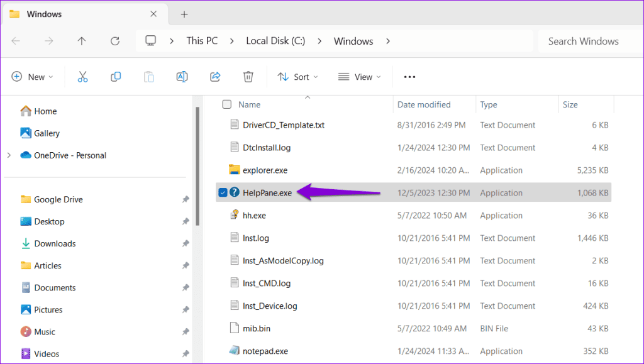This screenshot has height=364, width=644.
Task: Click the PC monitor icon in address bar
Action: pos(151,41)
